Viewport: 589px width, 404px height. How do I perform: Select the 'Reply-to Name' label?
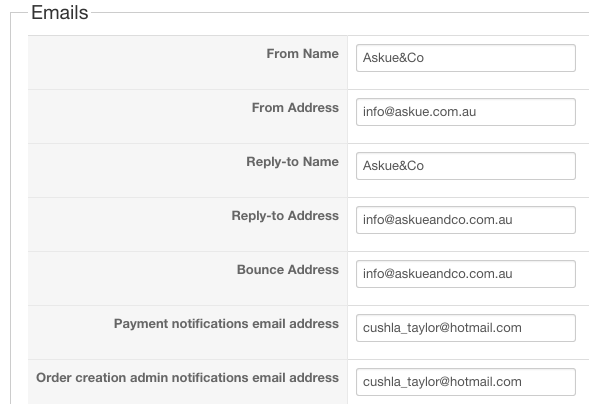293,162
